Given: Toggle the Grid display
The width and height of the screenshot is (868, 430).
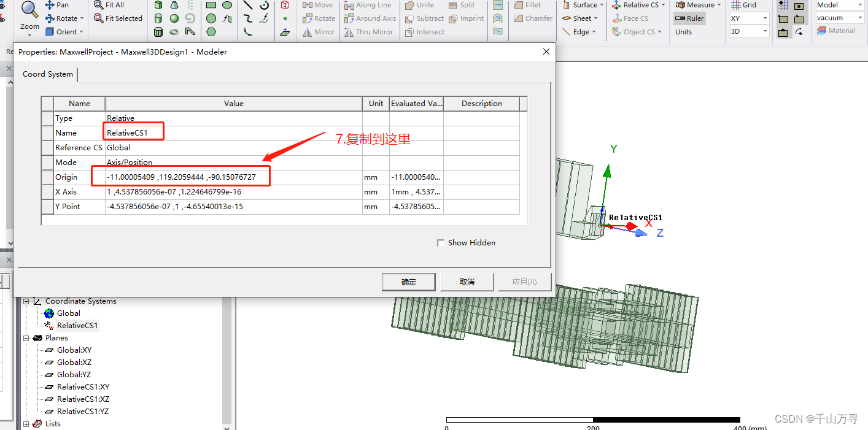Looking at the screenshot, I should coord(743,5).
